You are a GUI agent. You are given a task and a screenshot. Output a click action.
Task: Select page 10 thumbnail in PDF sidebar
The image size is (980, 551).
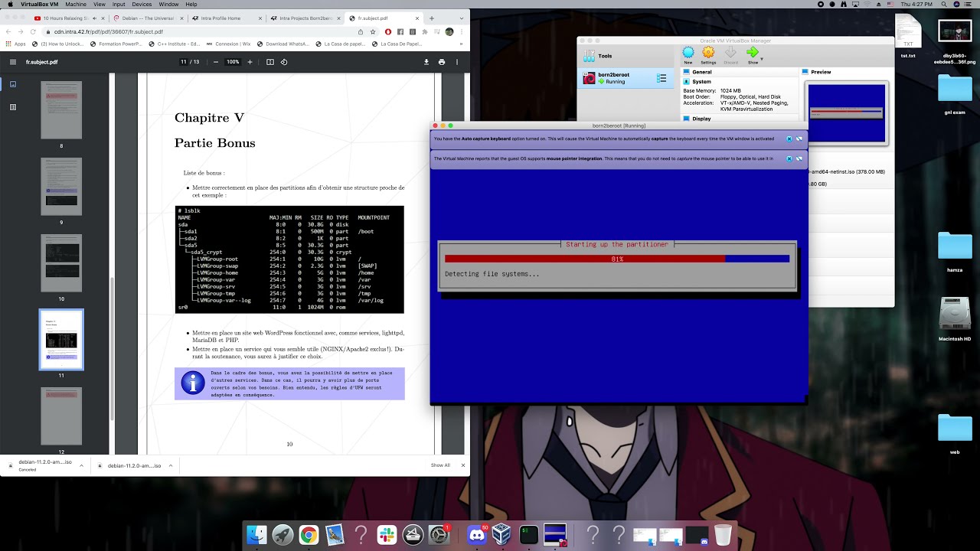[x=61, y=262]
